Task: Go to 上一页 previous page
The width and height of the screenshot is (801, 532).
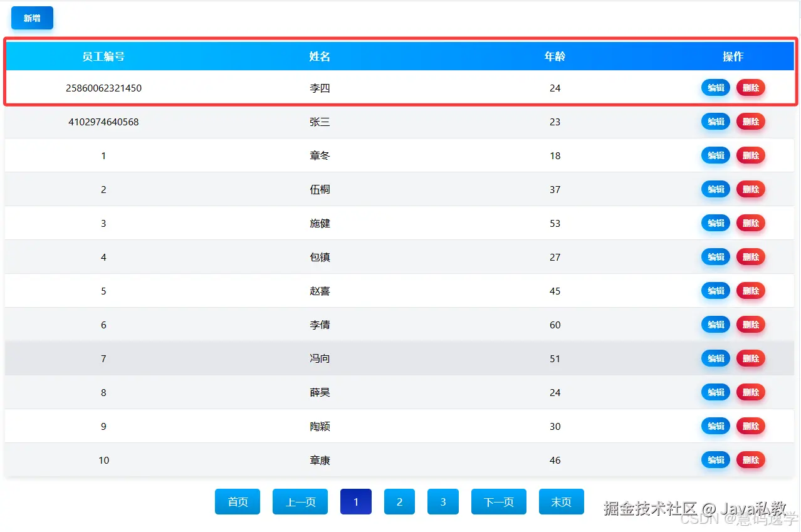Action: pyautogui.click(x=300, y=502)
